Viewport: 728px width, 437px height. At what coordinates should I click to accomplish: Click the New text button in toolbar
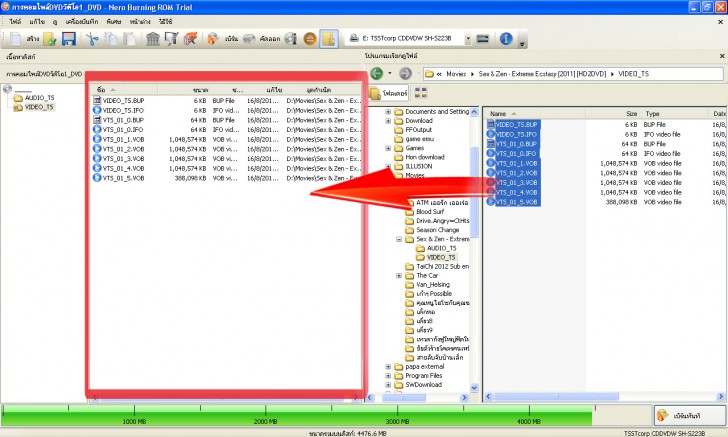[32, 39]
